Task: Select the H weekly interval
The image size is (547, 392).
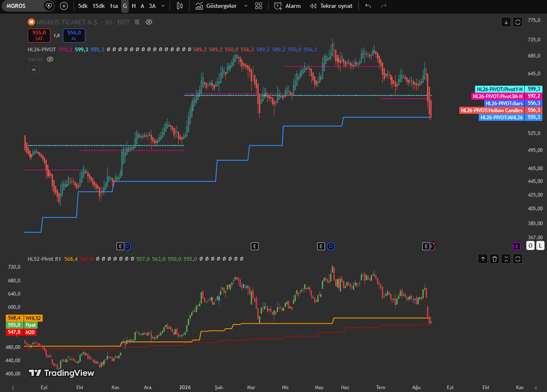Action: [x=134, y=6]
